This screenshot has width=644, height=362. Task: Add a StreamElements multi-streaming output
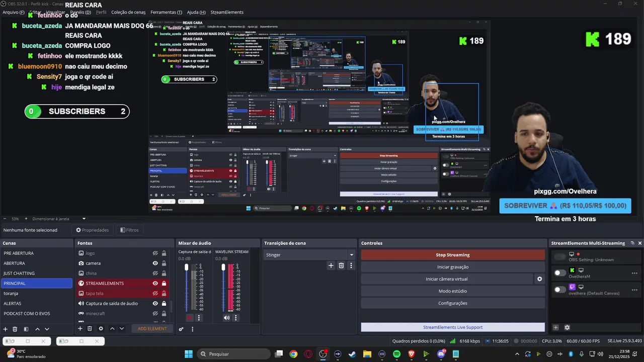click(x=556, y=327)
